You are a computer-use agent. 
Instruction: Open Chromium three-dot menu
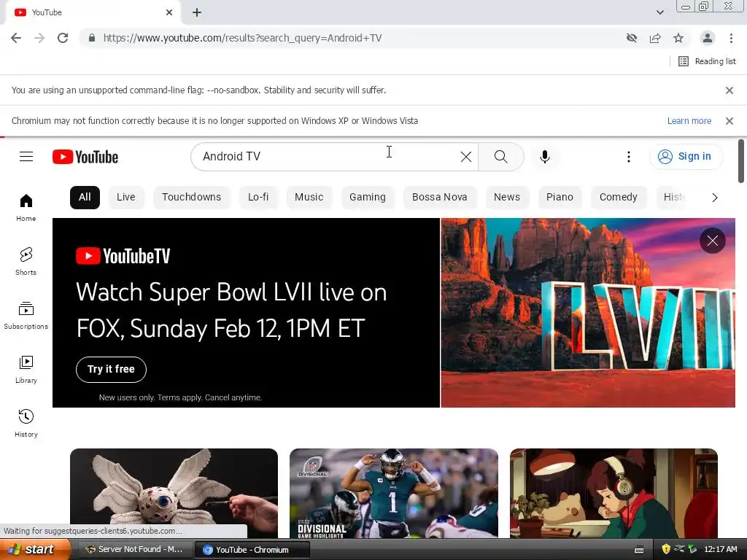point(731,38)
